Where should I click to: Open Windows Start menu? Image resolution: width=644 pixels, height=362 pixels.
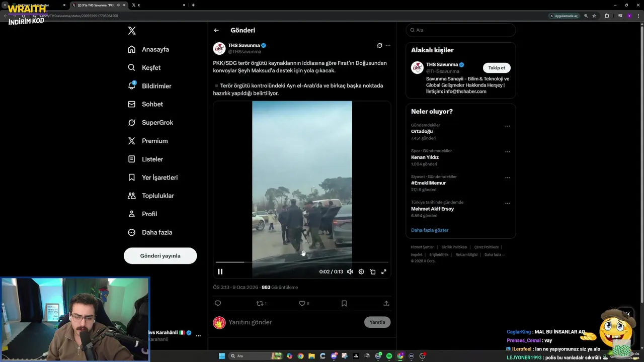click(x=222, y=356)
